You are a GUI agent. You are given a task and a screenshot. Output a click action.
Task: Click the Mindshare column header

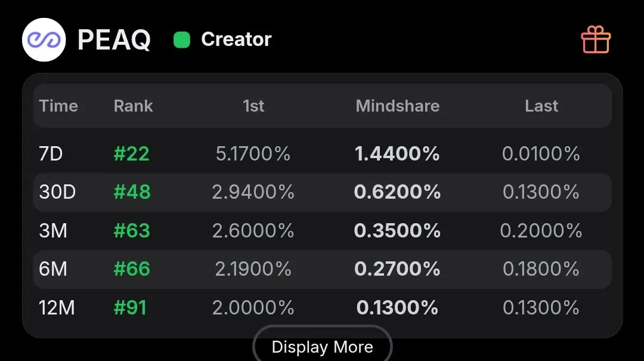coord(398,106)
